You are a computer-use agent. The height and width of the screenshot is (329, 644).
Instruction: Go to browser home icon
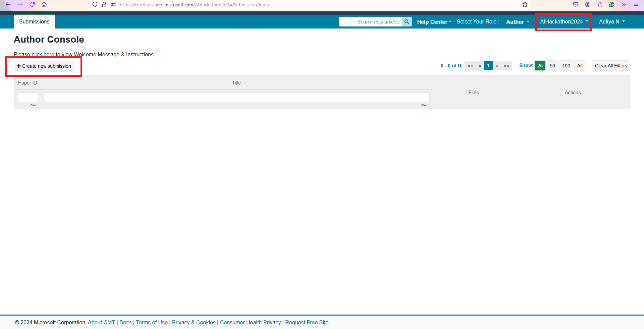tap(44, 5)
